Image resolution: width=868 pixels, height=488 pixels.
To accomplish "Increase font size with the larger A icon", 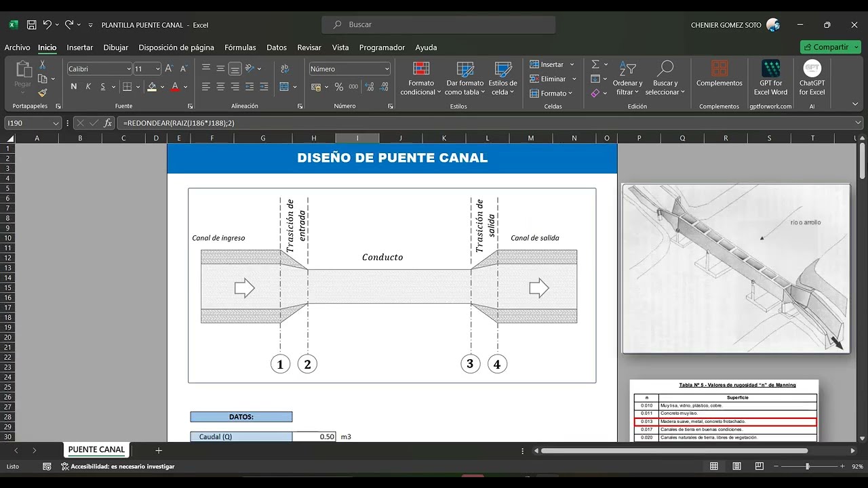I will [169, 69].
